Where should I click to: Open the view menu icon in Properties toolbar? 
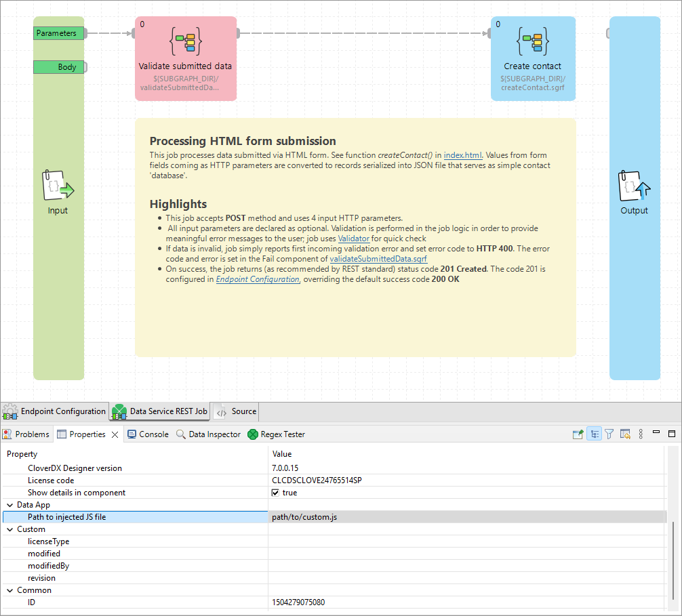coord(641,433)
